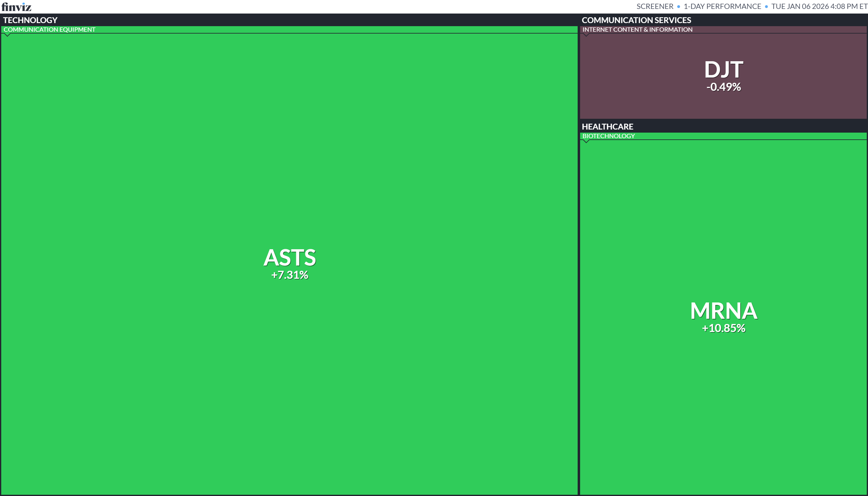The height and width of the screenshot is (496, 868).
Task: Click the MRNA ticker symbol
Action: [x=723, y=311]
